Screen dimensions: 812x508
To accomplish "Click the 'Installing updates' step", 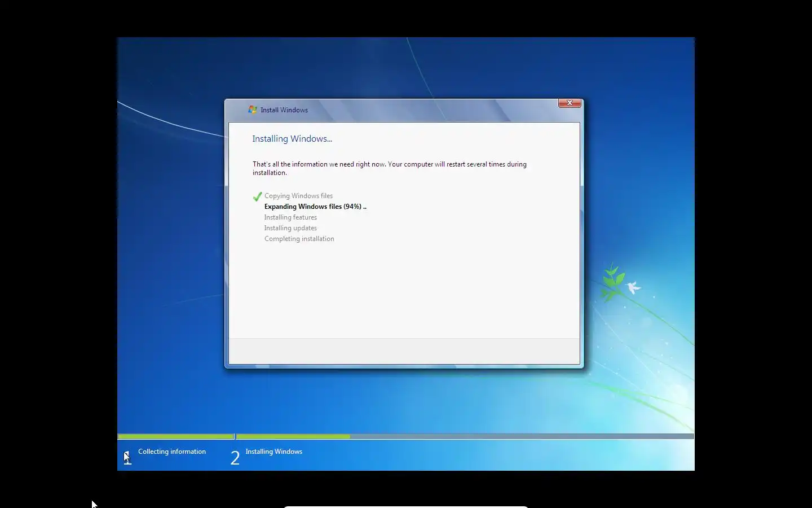I will (x=290, y=228).
